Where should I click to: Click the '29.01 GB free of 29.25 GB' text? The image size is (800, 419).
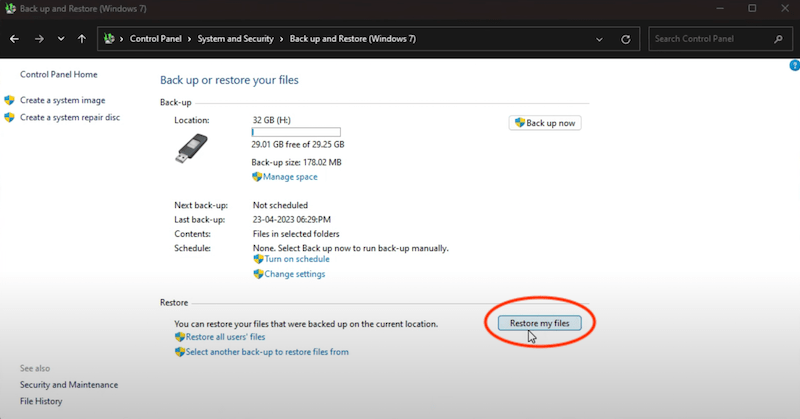coord(297,144)
